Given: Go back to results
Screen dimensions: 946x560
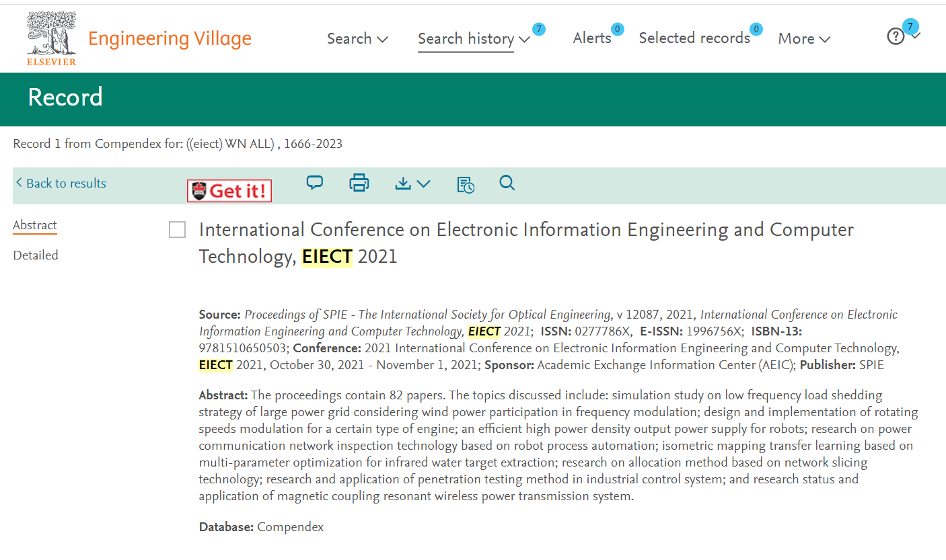Looking at the screenshot, I should (61, 184).
